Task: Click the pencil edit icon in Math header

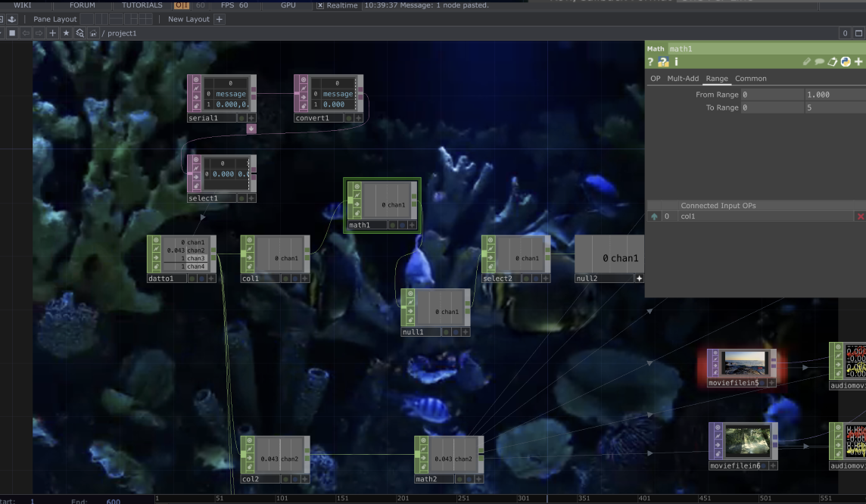Action: coord(807,62)
